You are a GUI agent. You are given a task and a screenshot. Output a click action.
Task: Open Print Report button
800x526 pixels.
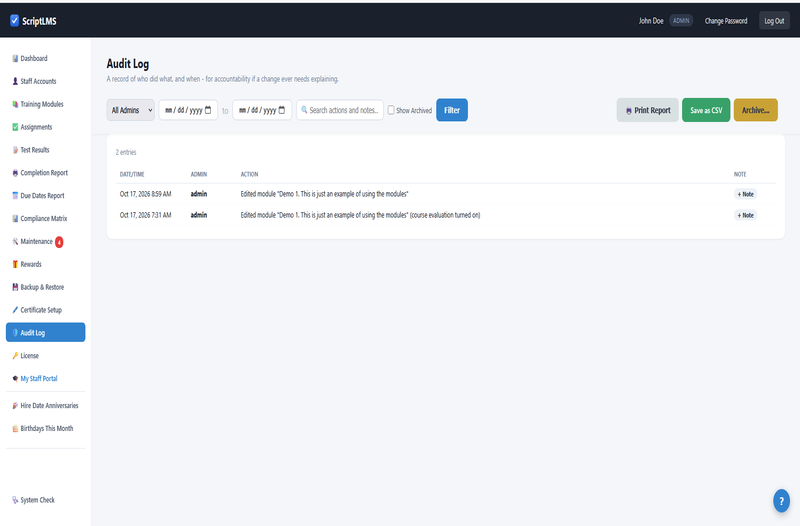click(647, 110)
